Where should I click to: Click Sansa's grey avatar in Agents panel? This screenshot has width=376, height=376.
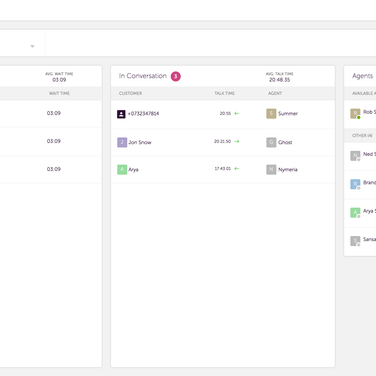[x=355, y=241]
